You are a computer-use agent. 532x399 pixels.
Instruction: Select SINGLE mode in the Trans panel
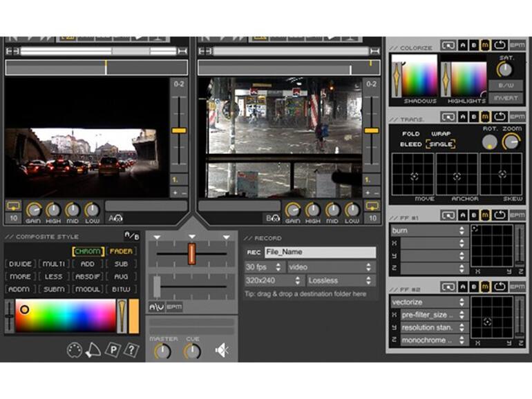440,144
